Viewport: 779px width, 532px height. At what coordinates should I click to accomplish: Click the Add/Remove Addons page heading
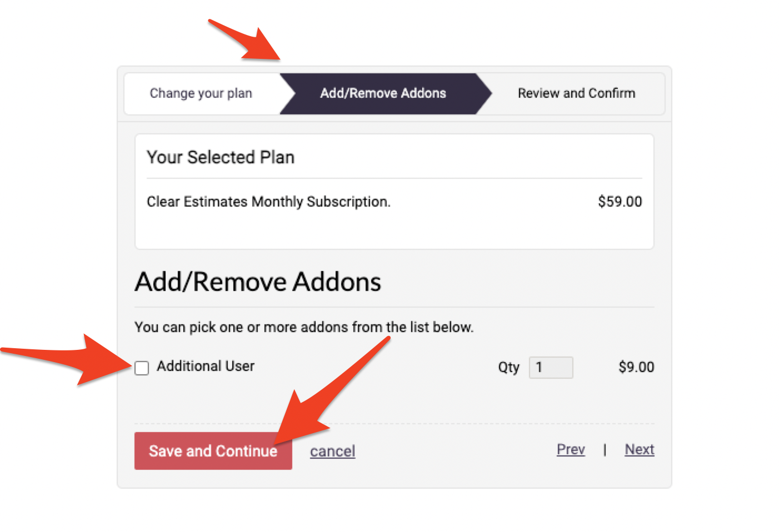(257, 282)
